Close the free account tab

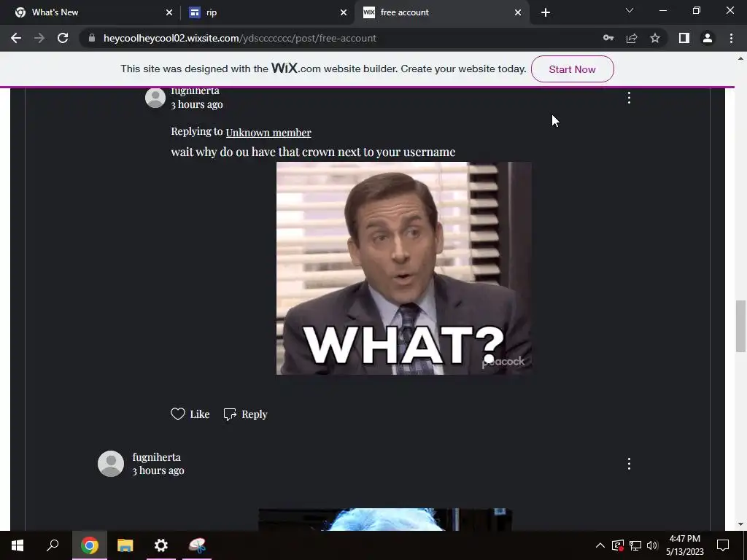[518, 12]
